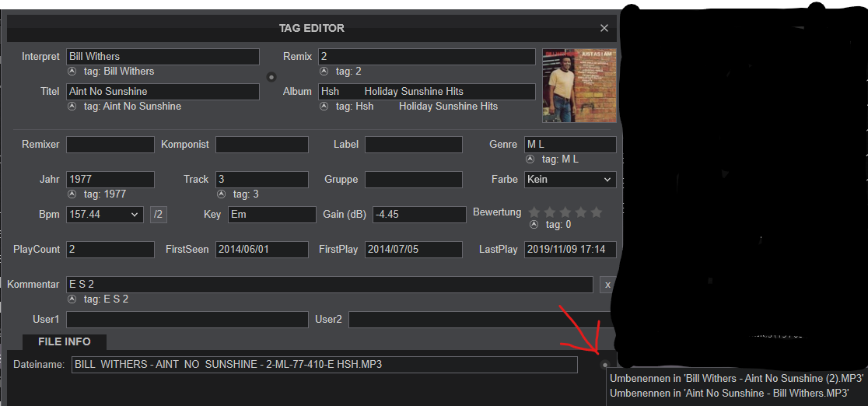
Task: Click the 'tag: Hsh Holiday Sunshine Hits' text
Action: (417, 107)
